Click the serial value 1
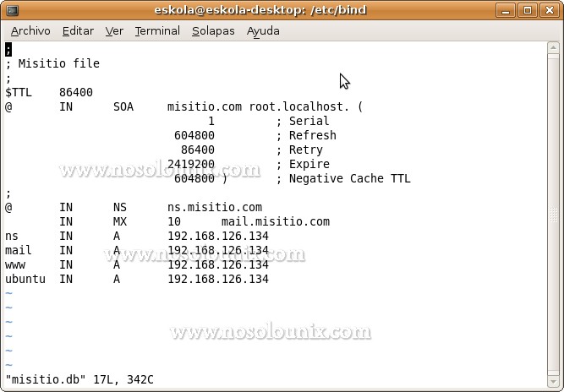 pyautogui.click(x=211, y=121)
